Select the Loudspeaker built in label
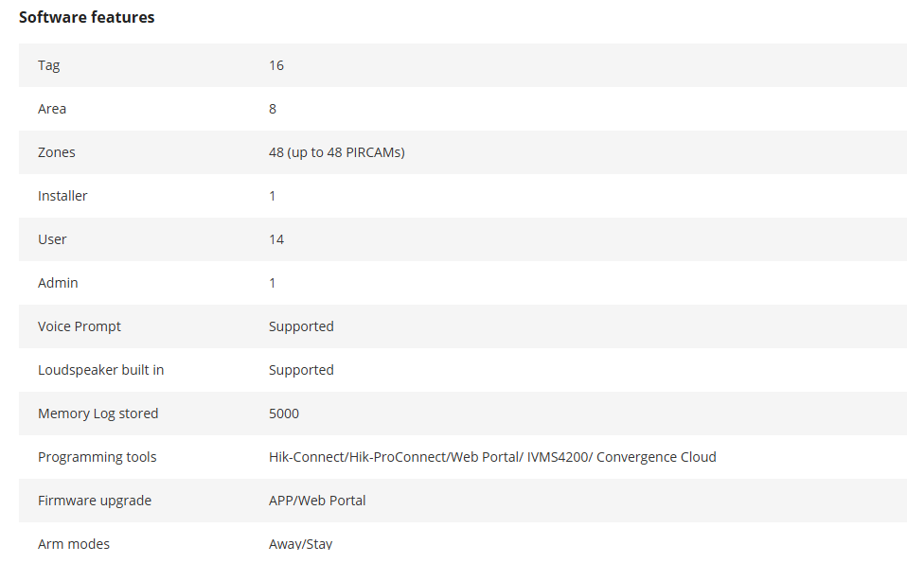 tap(100, 370)
